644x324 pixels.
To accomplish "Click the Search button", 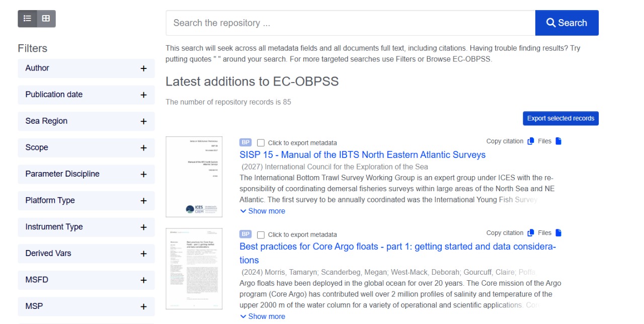I will click(x=567, y=23).
